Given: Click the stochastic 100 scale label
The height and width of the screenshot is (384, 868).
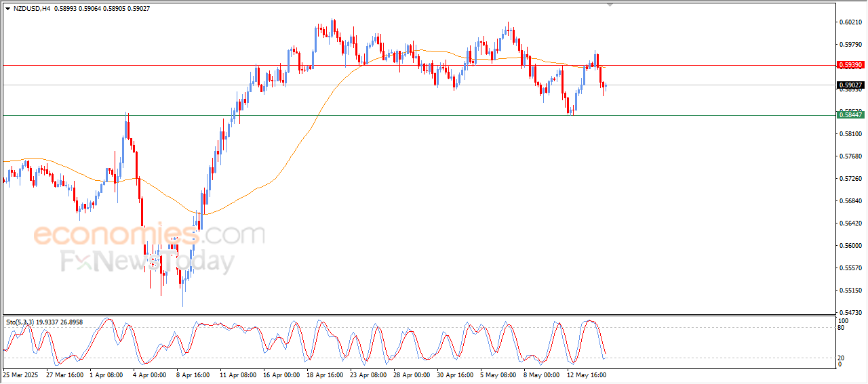Looking at the screenshot, I should click(844, 321).
